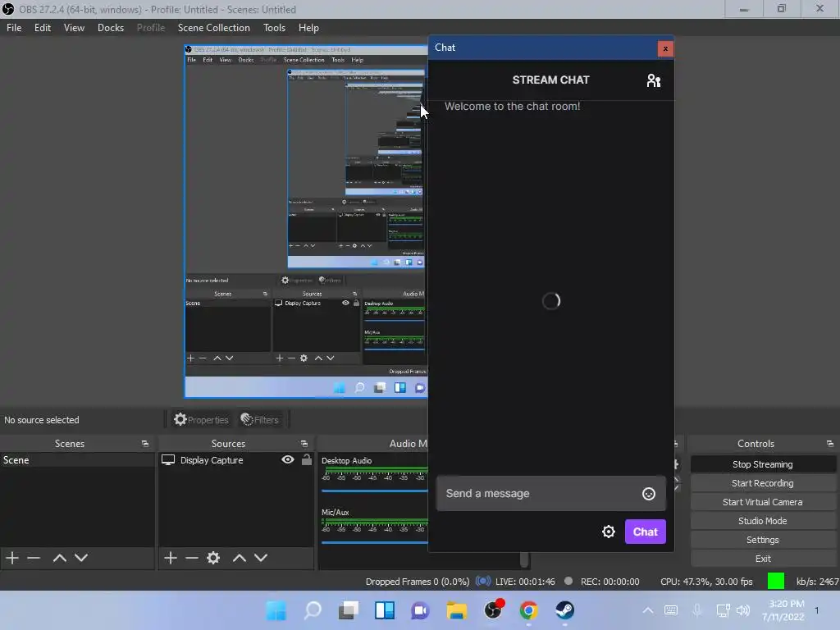Open the Help menu
This screenshot has height=630, width=840.
(308, 28)
